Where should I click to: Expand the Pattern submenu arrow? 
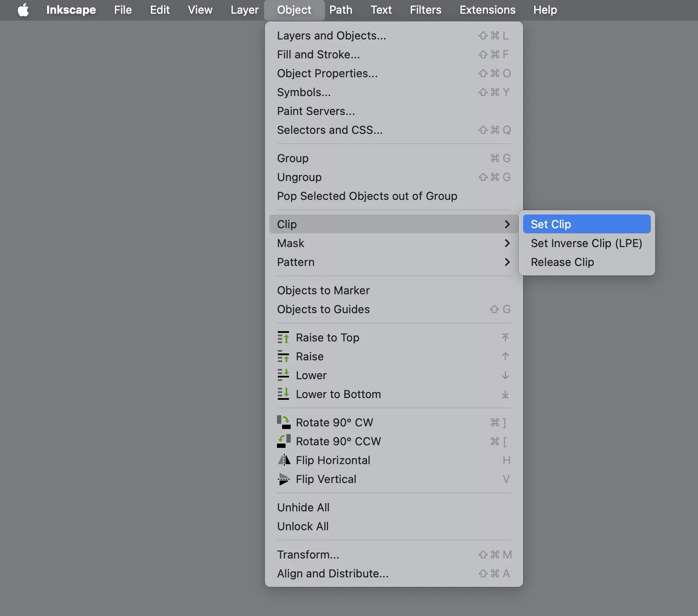tap(507, 262)
